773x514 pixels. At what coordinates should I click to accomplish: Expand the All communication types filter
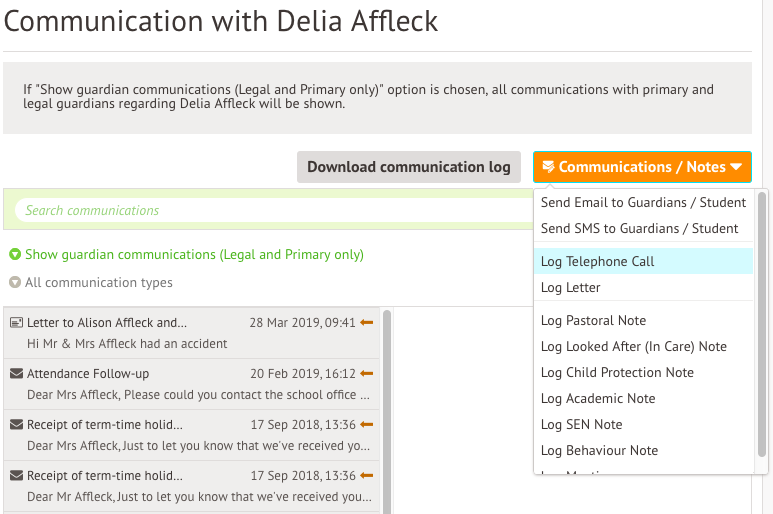coord(98,283)
